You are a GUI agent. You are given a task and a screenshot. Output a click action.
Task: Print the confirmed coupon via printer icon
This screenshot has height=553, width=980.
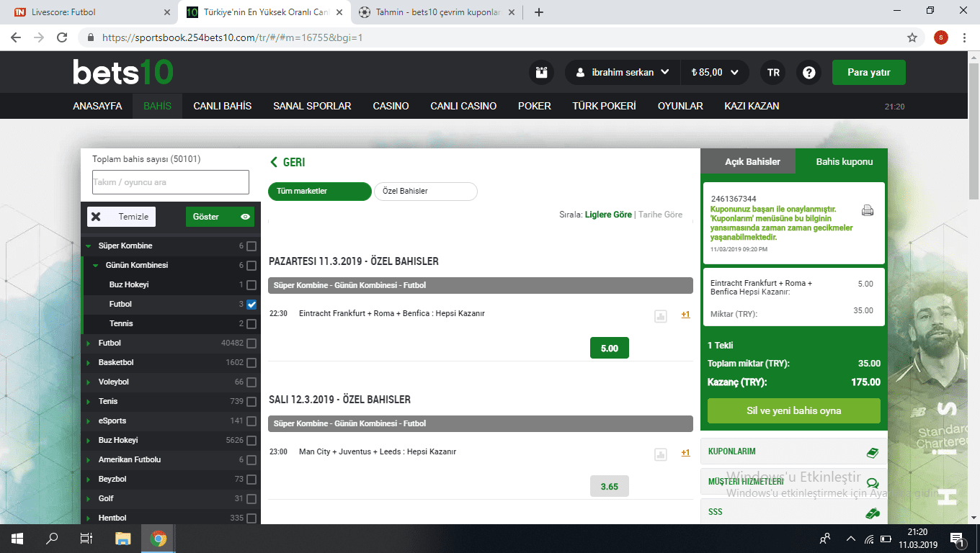(x=868, y=211)
